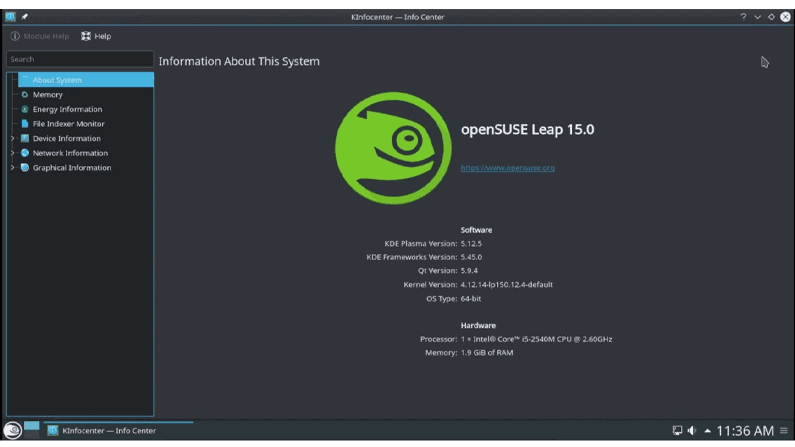Click the Module Help button
The height and width of the screenshot is (447, 795).
(40, 36)
